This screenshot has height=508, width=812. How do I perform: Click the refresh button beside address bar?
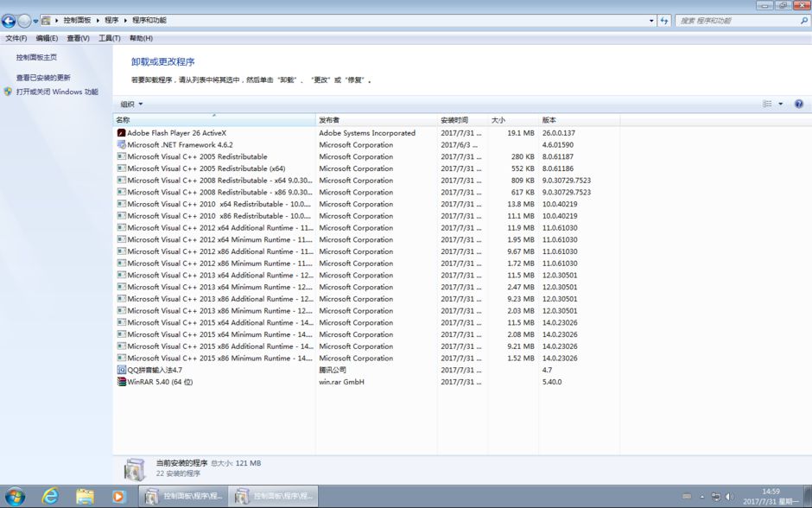(664, 21)
